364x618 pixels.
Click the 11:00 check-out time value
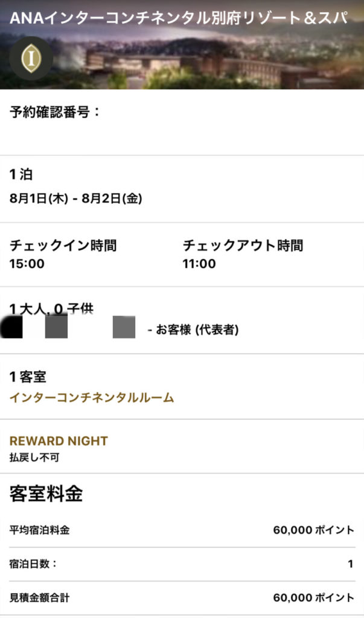[x=199, y=264]
